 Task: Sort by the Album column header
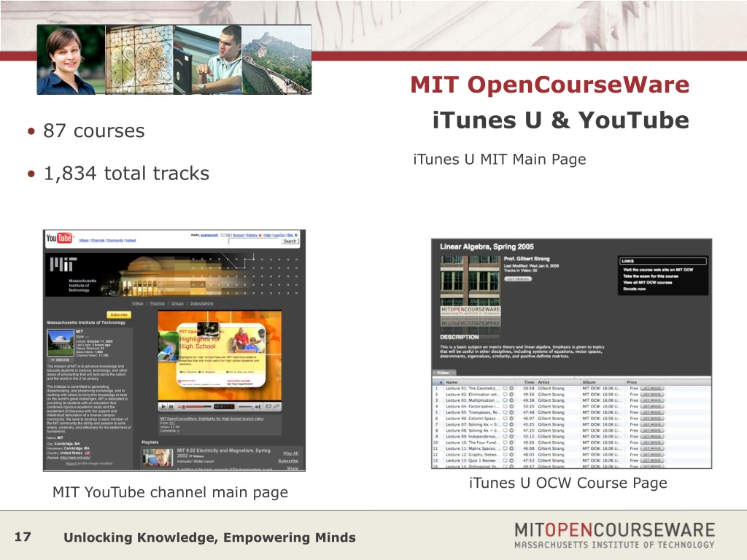pyautogui.click(x=603, y=382)
